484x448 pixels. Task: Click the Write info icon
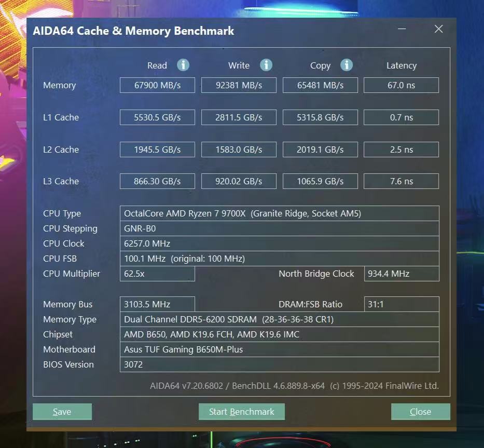click(x=266, y=65)
